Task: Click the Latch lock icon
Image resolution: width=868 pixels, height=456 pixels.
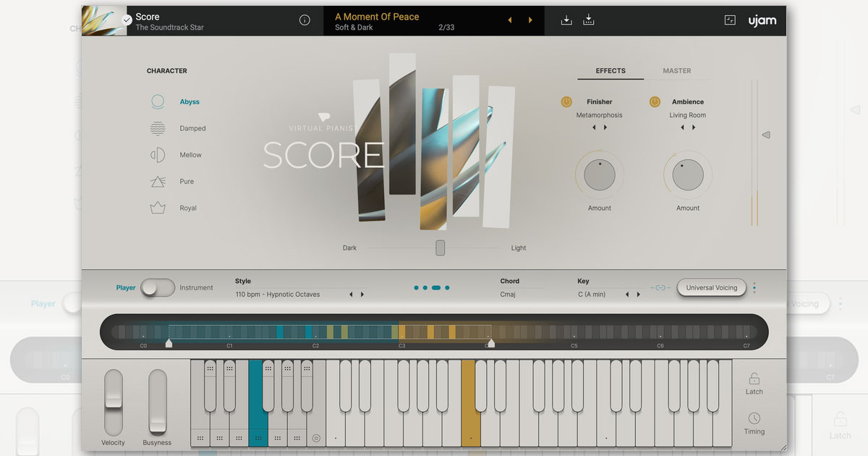Action: pyautogui.click(x=754, y=379)
